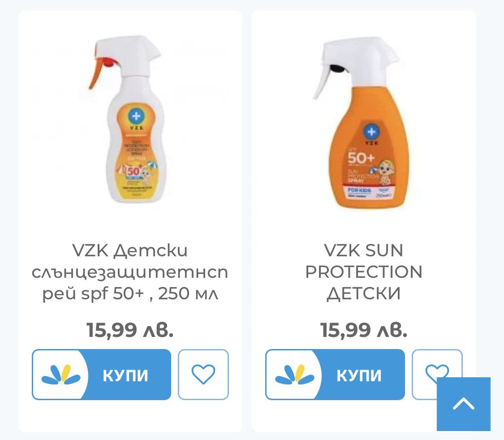This screenshot has height=440, width=504.
Task: Click flower logo on left КУПИ button
Action: click(61, 375)
